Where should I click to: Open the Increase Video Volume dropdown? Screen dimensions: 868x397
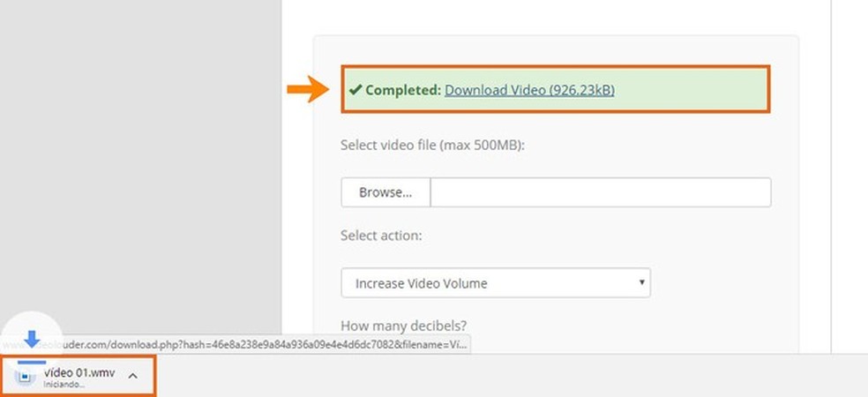click(x=496, y=283)
